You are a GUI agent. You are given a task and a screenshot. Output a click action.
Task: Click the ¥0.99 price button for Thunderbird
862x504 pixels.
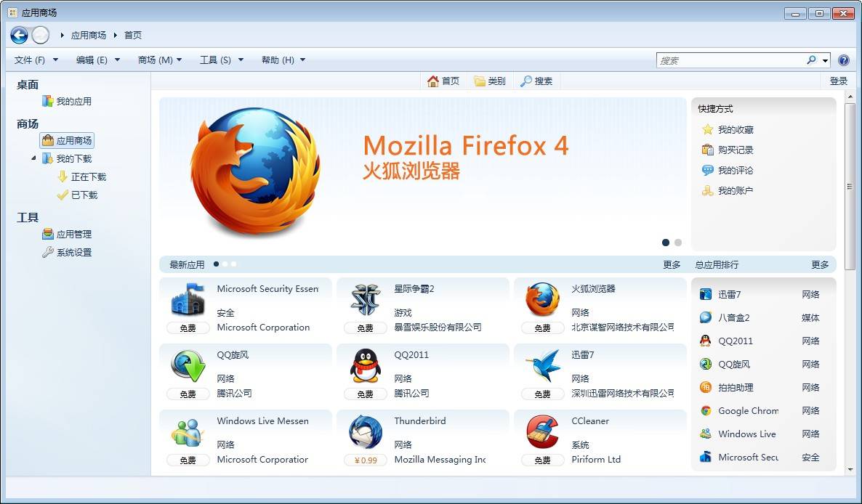tap(365, 460)
